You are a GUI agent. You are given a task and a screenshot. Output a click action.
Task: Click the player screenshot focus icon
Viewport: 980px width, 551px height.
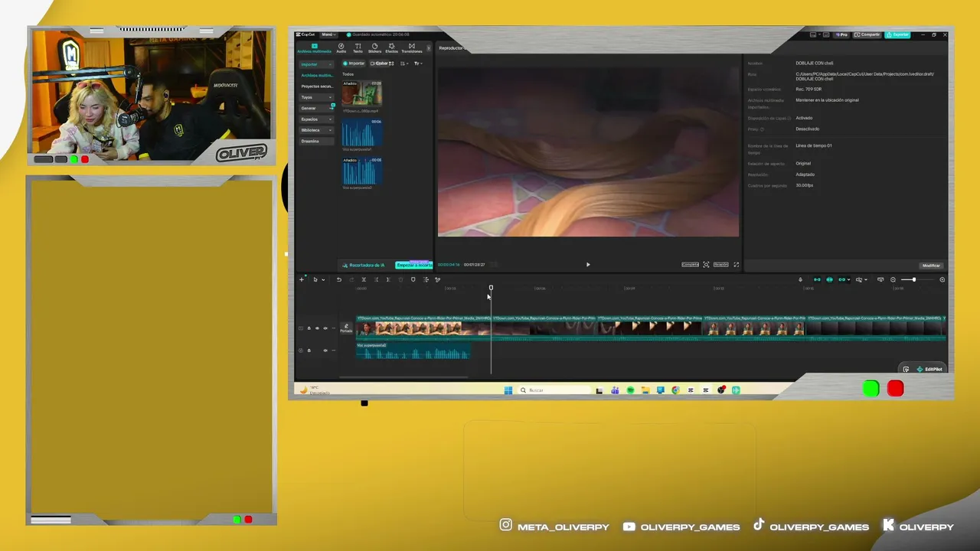(x=706, y=265)
